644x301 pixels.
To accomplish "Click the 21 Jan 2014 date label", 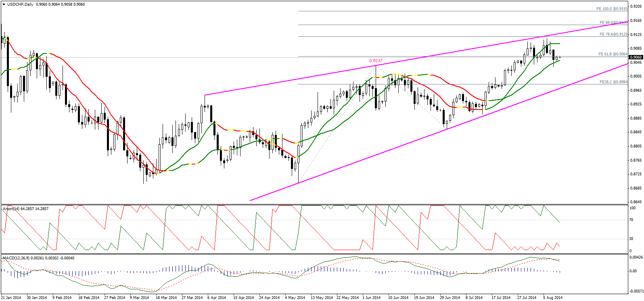I will pyautogui.click(x=11, y=298).
